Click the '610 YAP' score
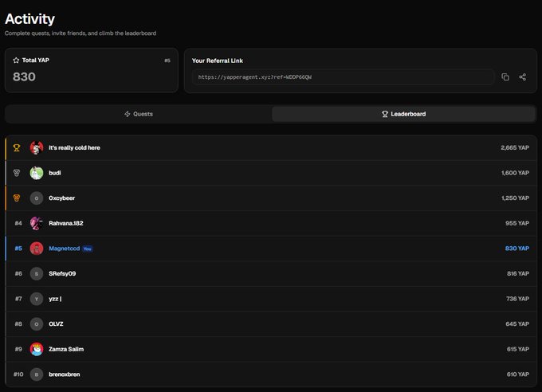 (x=518, y=374)
